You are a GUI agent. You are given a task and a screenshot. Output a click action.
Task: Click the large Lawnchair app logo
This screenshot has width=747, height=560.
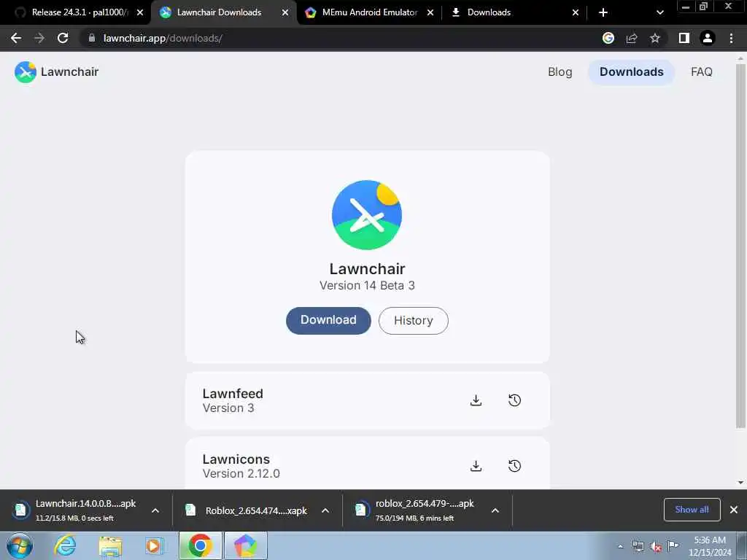coord(367,215)
